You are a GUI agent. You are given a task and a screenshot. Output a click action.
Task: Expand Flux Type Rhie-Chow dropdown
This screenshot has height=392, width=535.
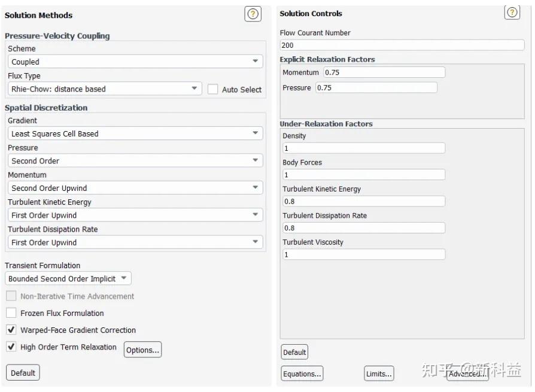tap(105, 89)
